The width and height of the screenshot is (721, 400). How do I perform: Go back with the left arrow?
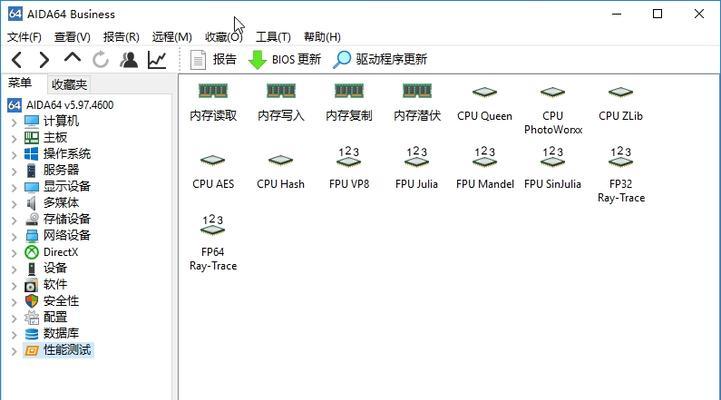tap(17, 60)
